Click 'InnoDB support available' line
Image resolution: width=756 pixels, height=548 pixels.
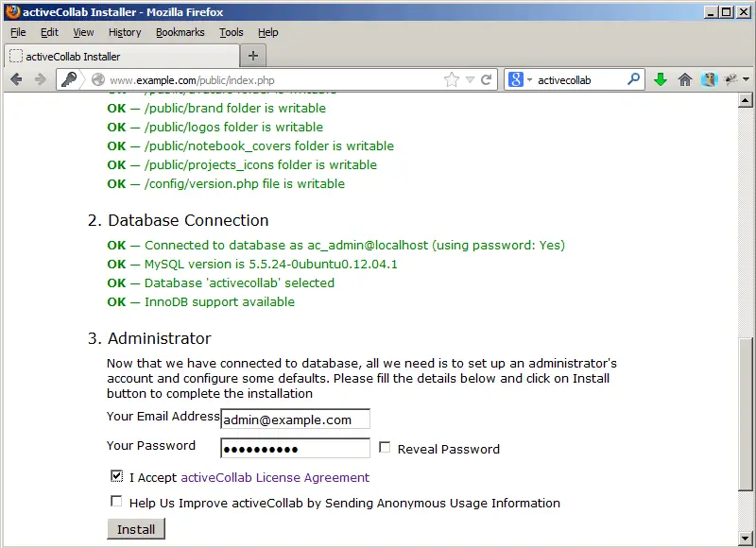coord(201,301)
